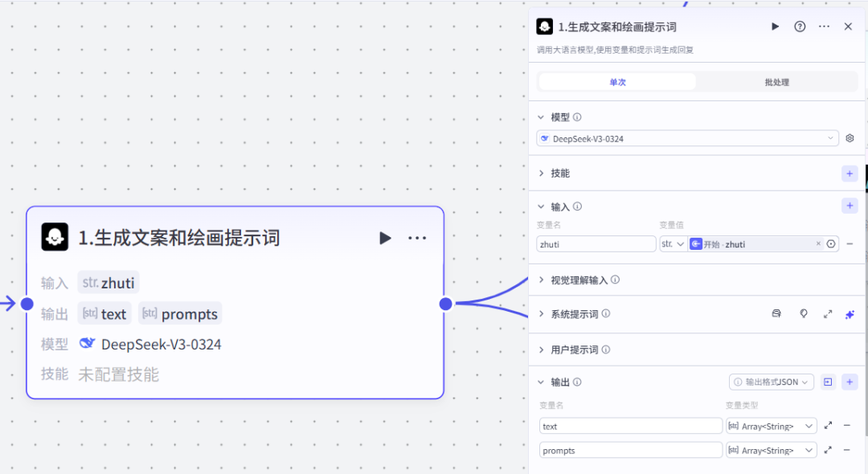Viewport: 868px width, 474px height.
Task: Expand the 视觉理解输入 section
Action: 541,280
